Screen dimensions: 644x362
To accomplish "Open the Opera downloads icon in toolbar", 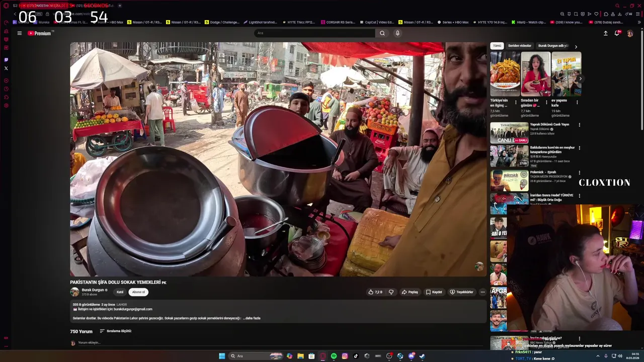I will (x=619, y=14).
